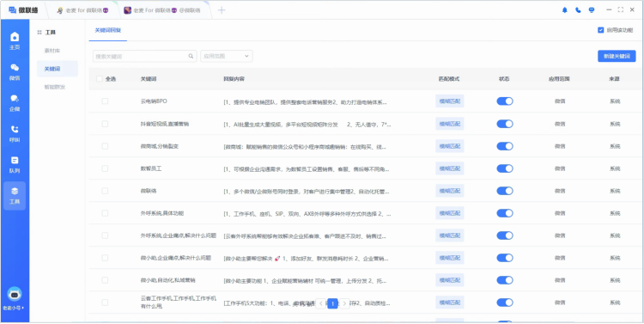The image size is (644, 324).
Task: Check the row checkbox for 数智员工
Action: [105, 168]
